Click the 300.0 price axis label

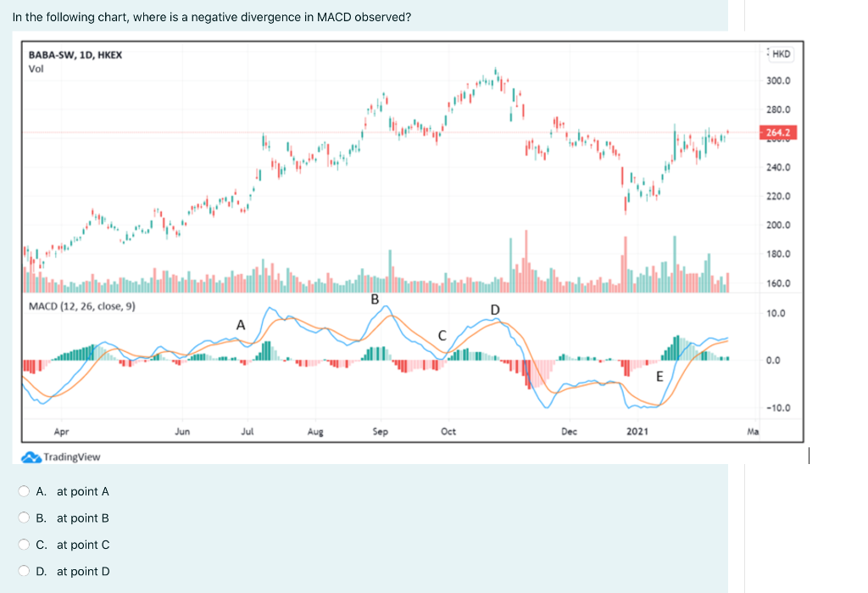(778, 81)
